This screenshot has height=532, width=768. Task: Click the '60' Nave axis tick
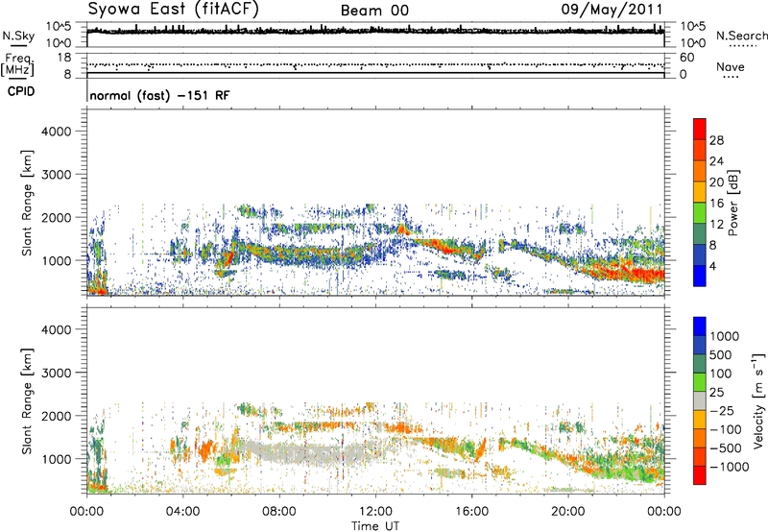point(686,58)
